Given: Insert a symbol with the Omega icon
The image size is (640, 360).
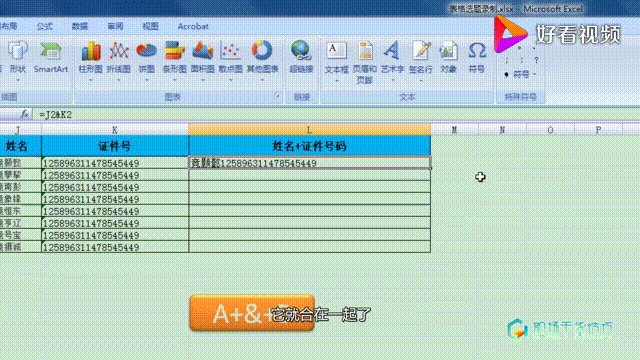Looking at the screenshot, I should [x=476, y=58].
